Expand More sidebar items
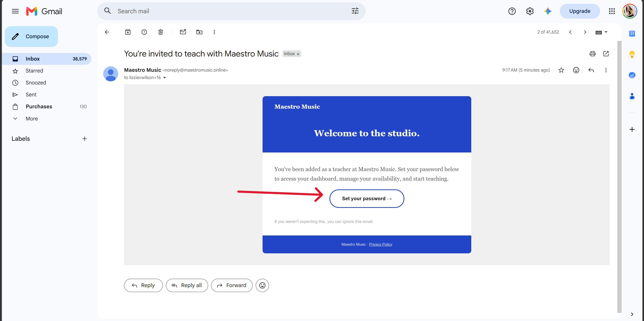 tap(47, 119)
